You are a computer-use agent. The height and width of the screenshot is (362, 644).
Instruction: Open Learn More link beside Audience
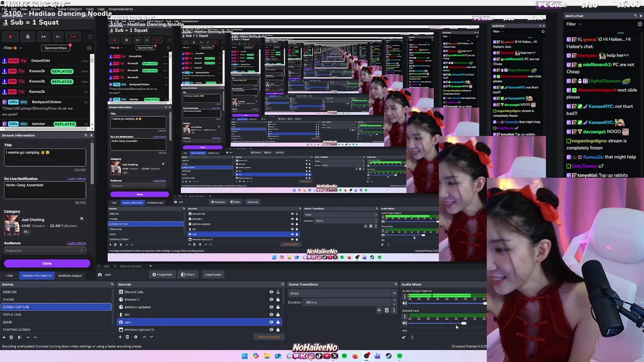76,243
